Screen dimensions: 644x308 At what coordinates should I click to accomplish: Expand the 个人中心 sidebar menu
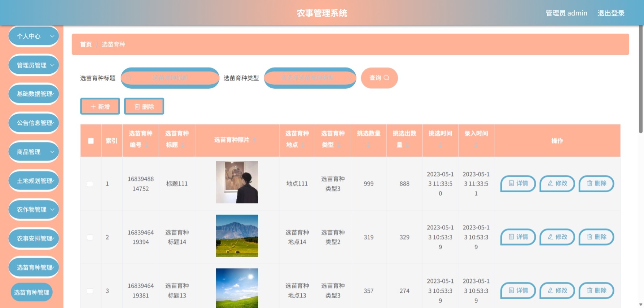(x=34, y=36)
